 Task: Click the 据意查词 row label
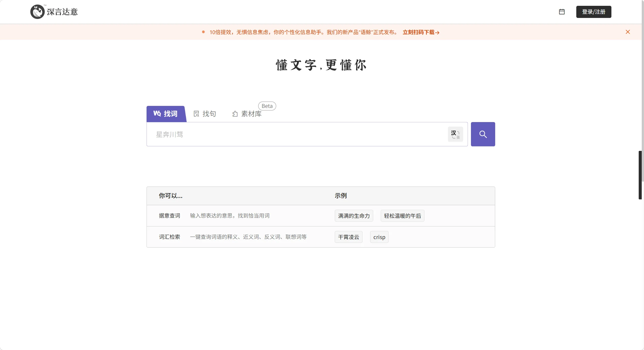click(169, 216)
